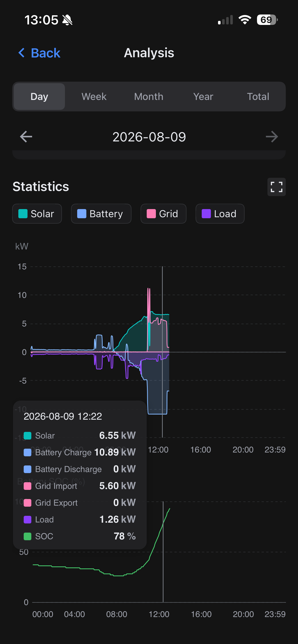
Task: Tap the silent mode bell icon
Action: (67, 20)
